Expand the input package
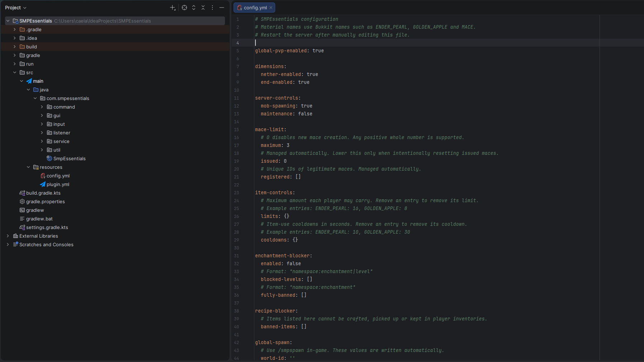Image resolution: width=644 pixels, height=362 pixels. pos(42,124)
